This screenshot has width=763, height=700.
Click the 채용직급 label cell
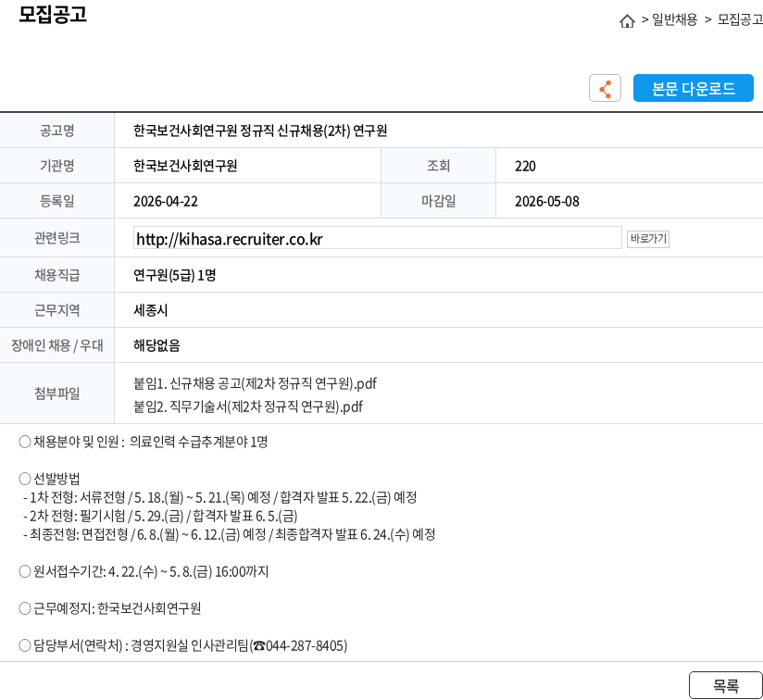56,275
